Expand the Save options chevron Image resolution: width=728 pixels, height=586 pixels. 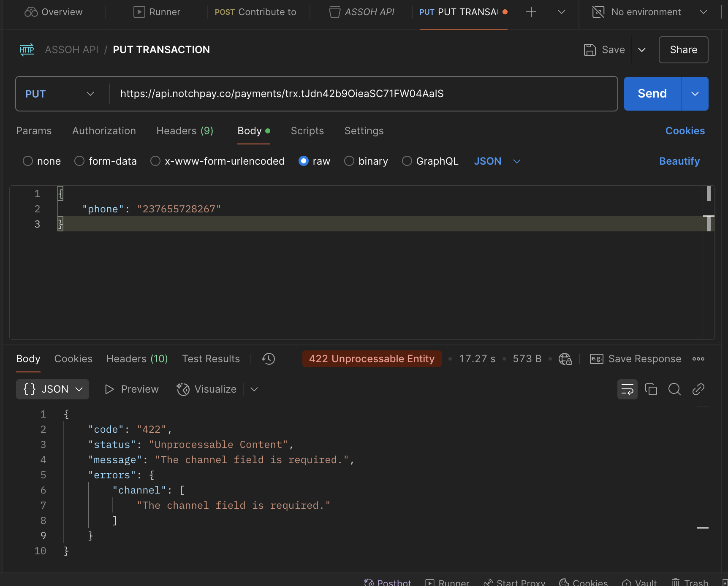point(642,50)
